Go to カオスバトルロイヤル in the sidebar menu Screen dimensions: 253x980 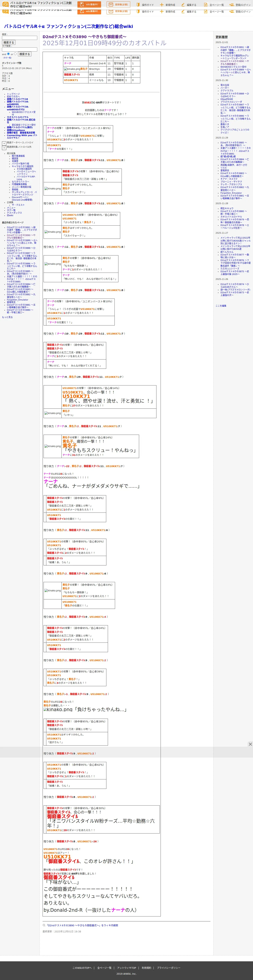click(18, 117)
